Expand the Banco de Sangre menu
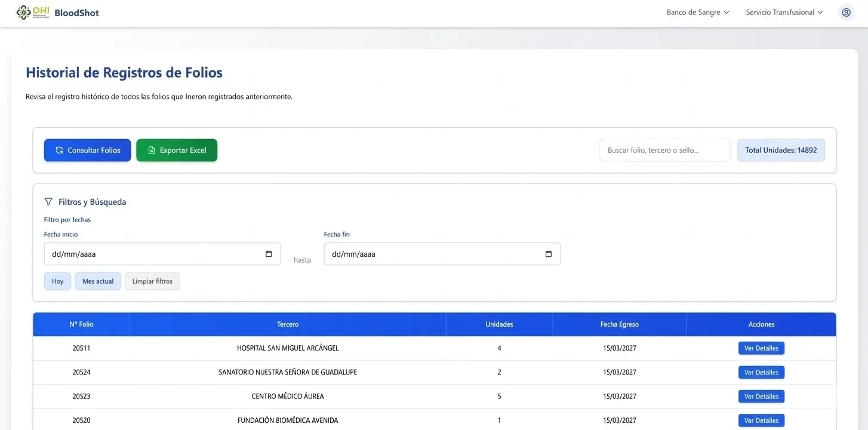 click(x=698, y=13)
